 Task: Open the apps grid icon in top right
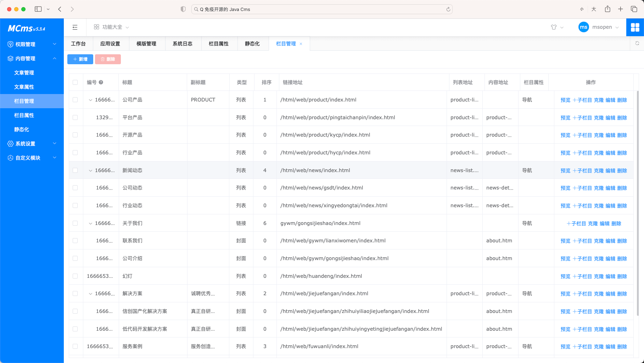[635, 27]
